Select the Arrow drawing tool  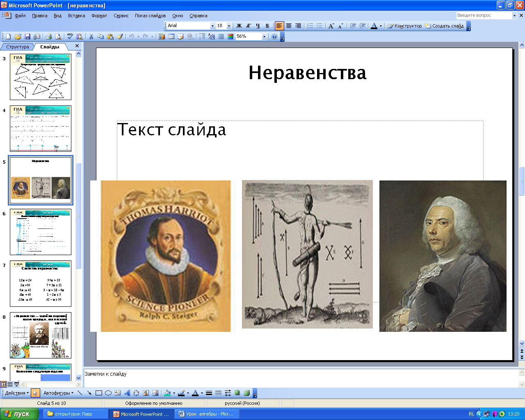89,393
